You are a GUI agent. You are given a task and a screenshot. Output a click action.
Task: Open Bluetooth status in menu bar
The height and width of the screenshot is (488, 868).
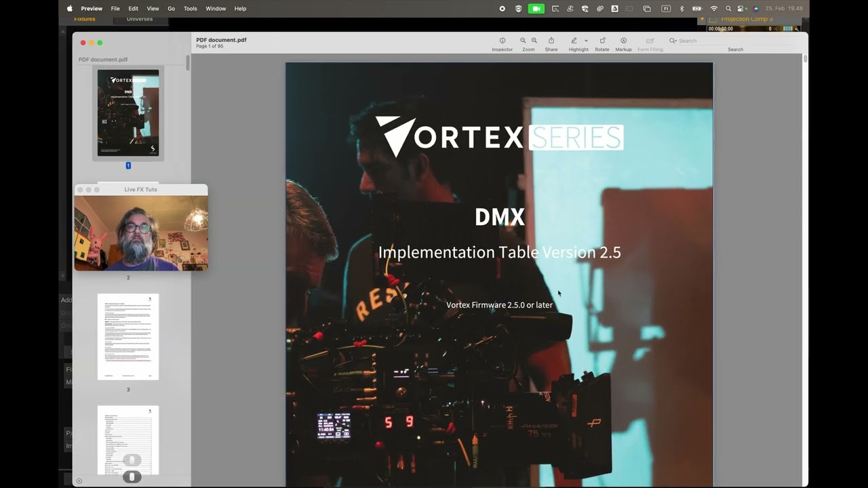click(x=682, y=9)
